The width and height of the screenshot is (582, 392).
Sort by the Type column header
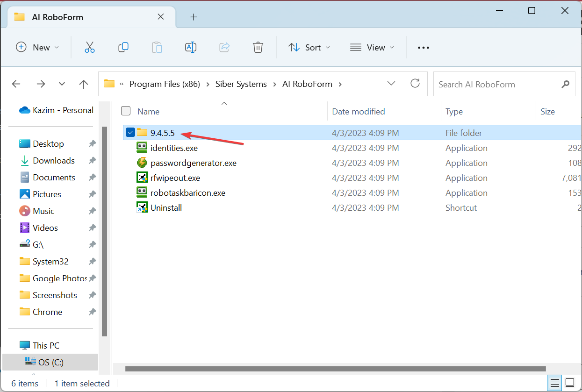[454, 111]
